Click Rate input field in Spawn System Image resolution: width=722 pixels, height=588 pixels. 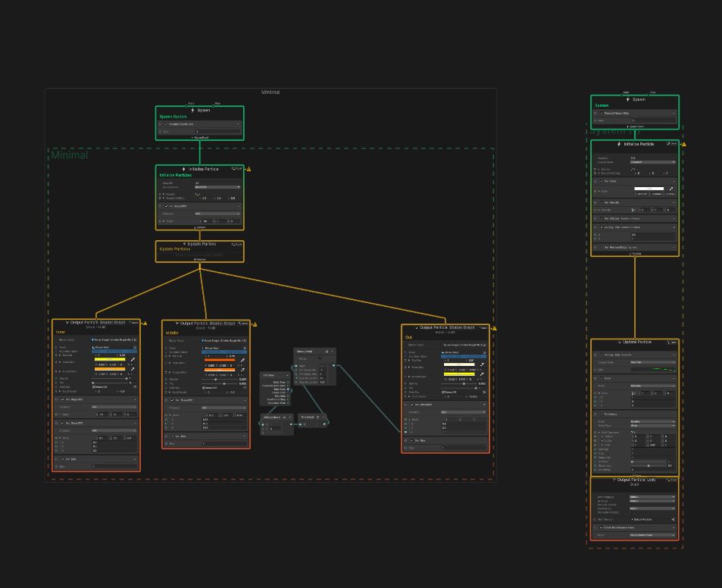(217, 132)
